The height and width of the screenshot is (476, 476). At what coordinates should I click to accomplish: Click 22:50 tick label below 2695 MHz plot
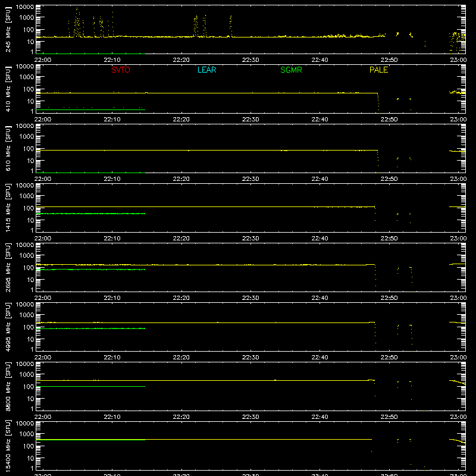(389, 298)
